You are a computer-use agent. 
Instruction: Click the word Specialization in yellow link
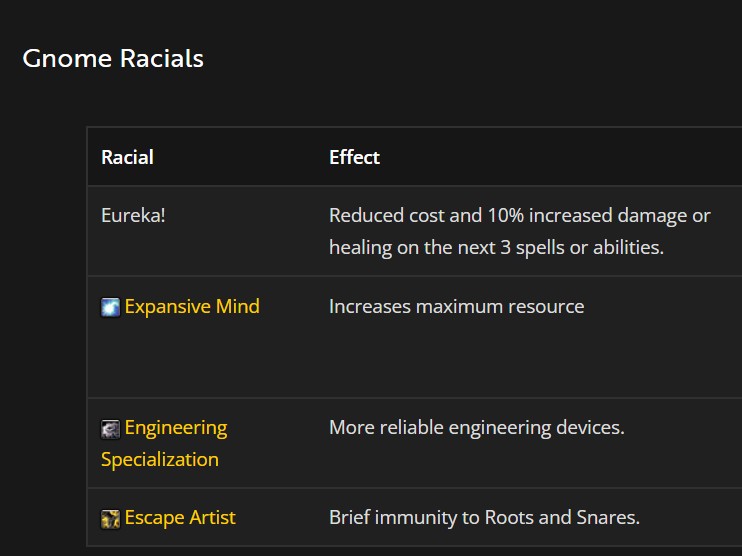coord(160,460)
